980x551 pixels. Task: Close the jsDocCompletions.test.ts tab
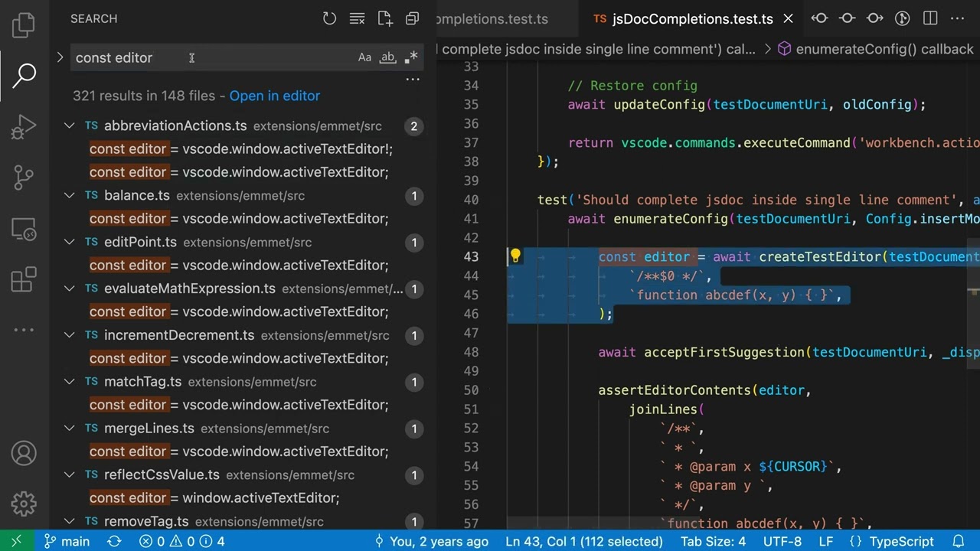[788, 18]
